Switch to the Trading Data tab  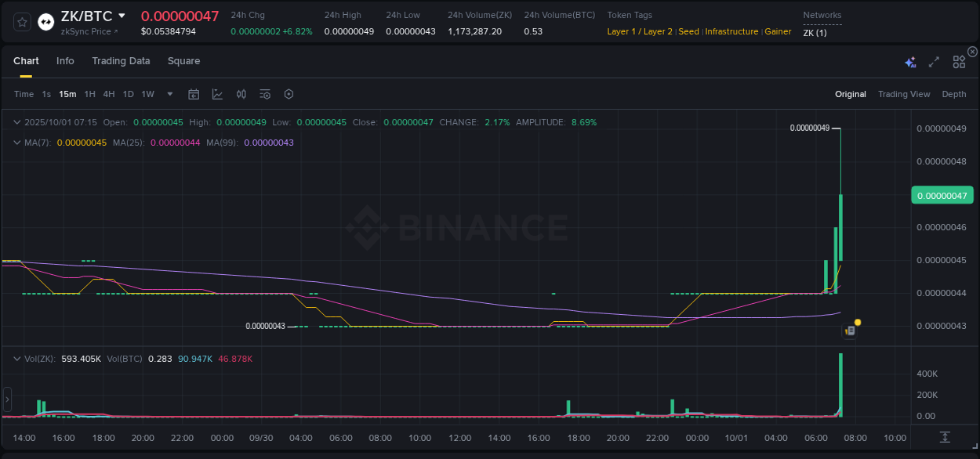(x=121, y=60)
